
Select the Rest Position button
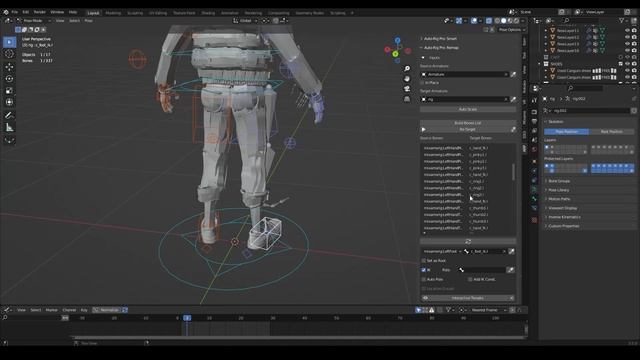pos(611,131)
